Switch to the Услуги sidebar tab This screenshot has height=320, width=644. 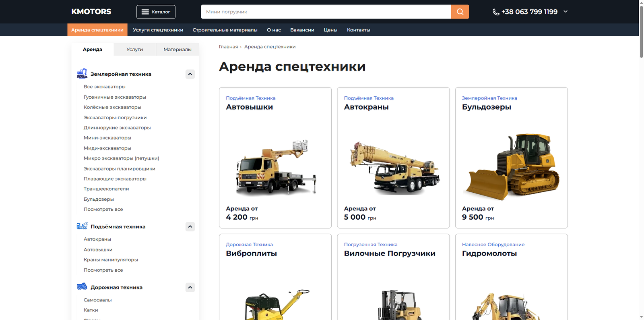pos(135,49)
